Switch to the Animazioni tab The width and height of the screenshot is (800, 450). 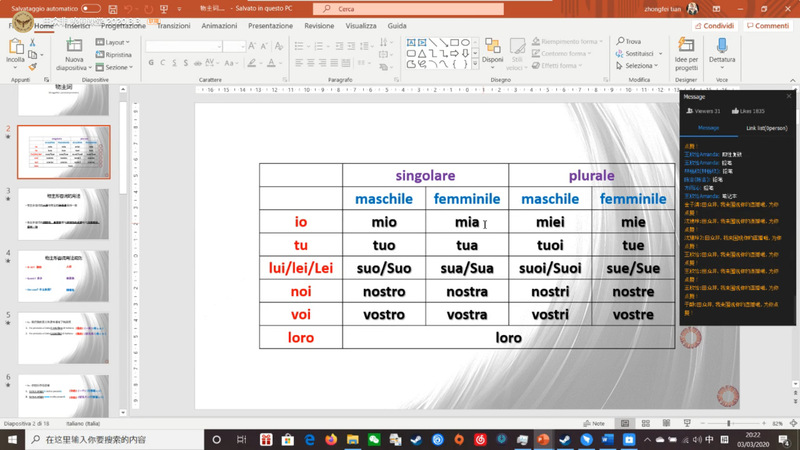click(219, 26)
